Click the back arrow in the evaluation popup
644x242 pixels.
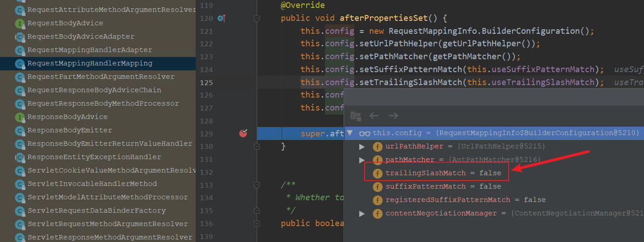pos(374,116)
